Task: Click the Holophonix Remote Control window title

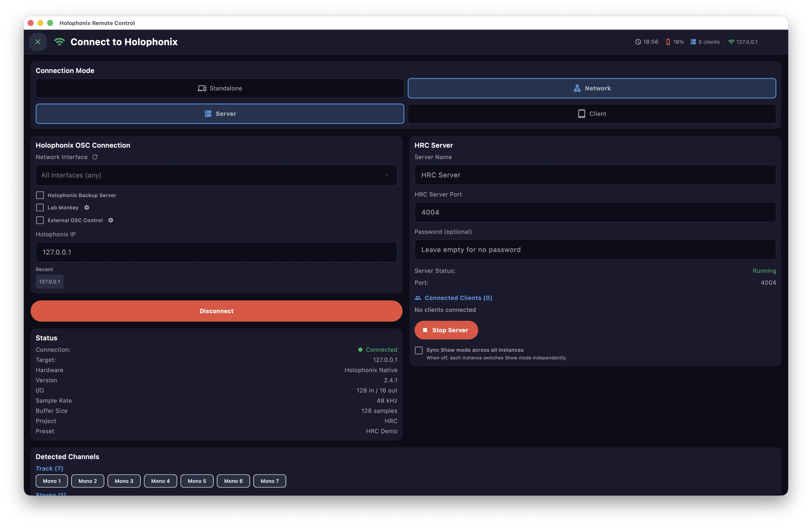Action: (x=97, y=23)
